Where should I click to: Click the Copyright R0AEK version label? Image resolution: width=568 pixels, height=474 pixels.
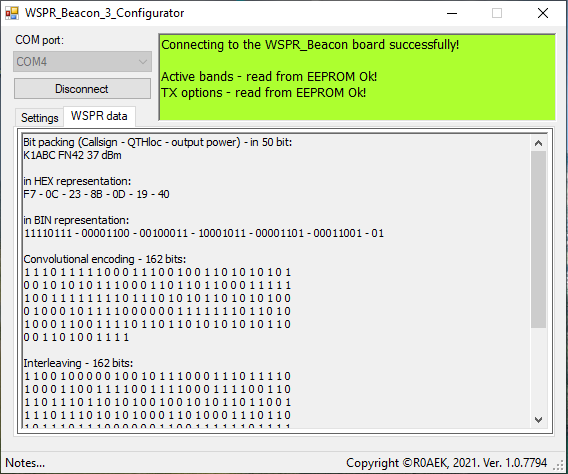[446, 463]
